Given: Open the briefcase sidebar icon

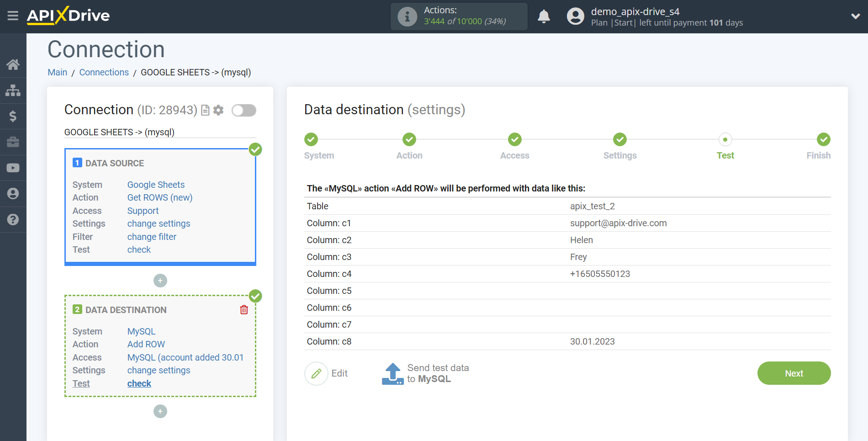Looking at the screenshot, I should (x=13, y=142).
